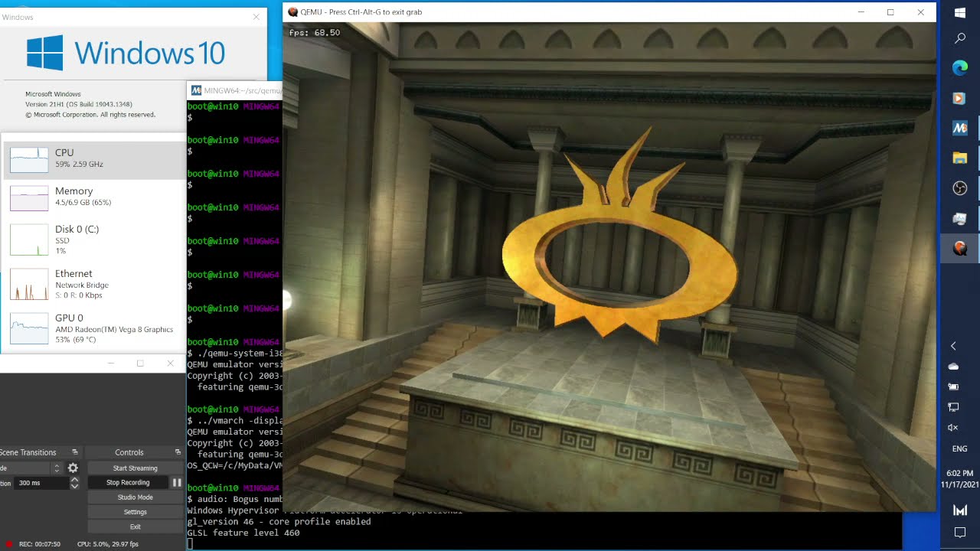The image size is (980, 551).
Task: Decrease transition duration with down arrow
Action: point(74,486)
